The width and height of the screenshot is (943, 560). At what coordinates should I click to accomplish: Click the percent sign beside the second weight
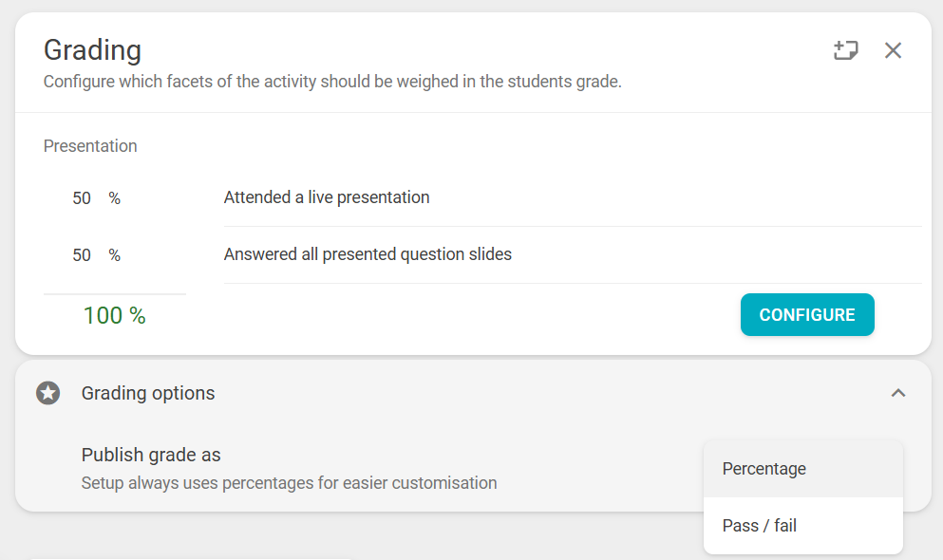[x=114, y=255]
